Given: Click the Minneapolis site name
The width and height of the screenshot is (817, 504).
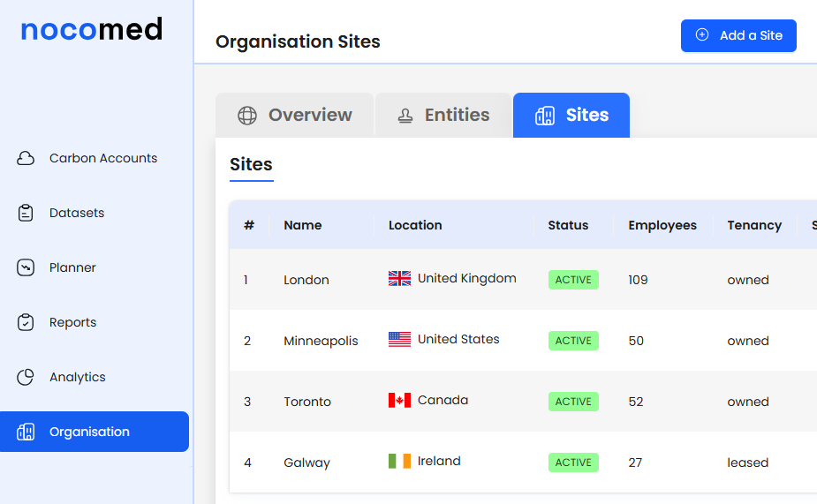Looking at the screenshot, I should pyautogui.click(x=321, y=341).
